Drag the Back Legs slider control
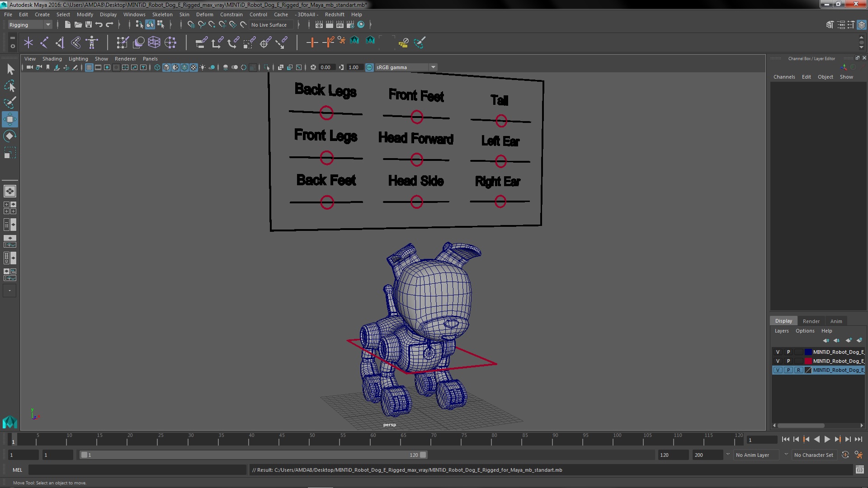 coord(327,113)
